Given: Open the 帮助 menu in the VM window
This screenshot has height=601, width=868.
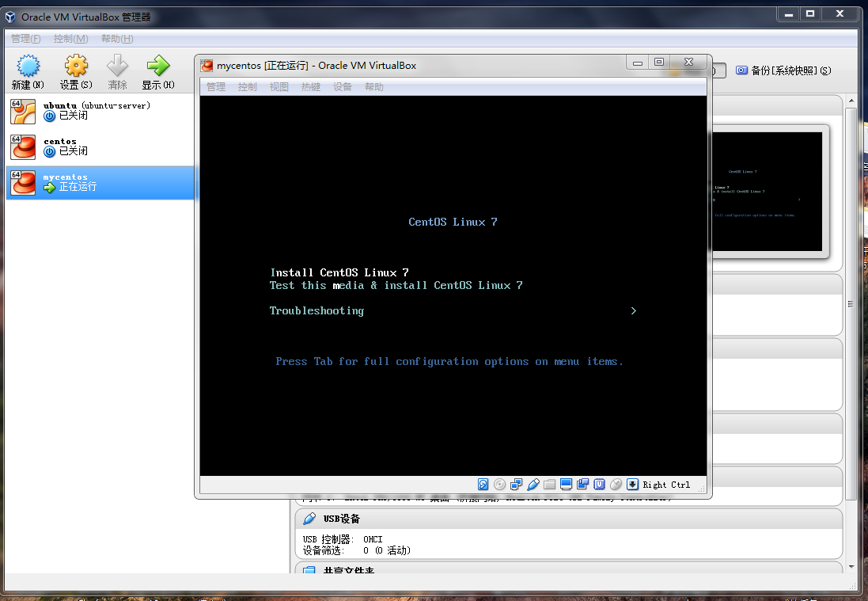Looking at the screenshot, I should click(x=373, y=87).
